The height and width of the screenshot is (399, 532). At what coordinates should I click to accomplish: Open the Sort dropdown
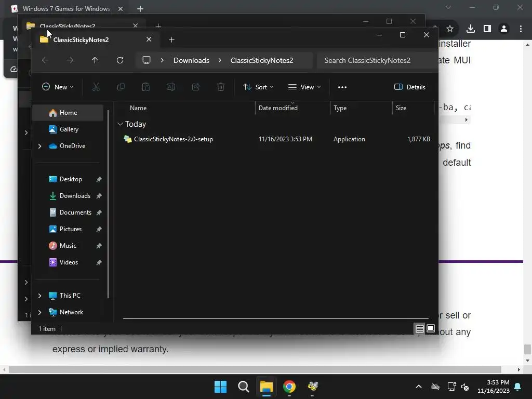(258, 87)
